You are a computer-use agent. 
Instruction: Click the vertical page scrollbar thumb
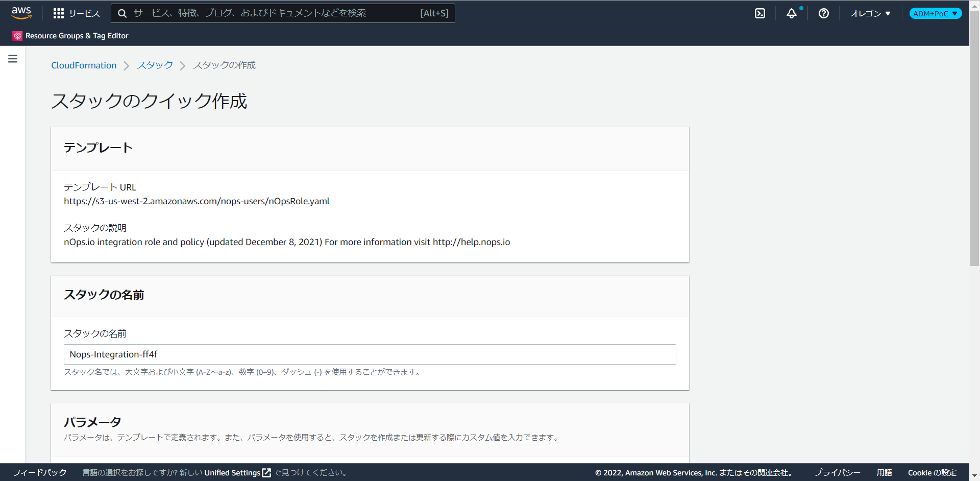coord(974,138)
